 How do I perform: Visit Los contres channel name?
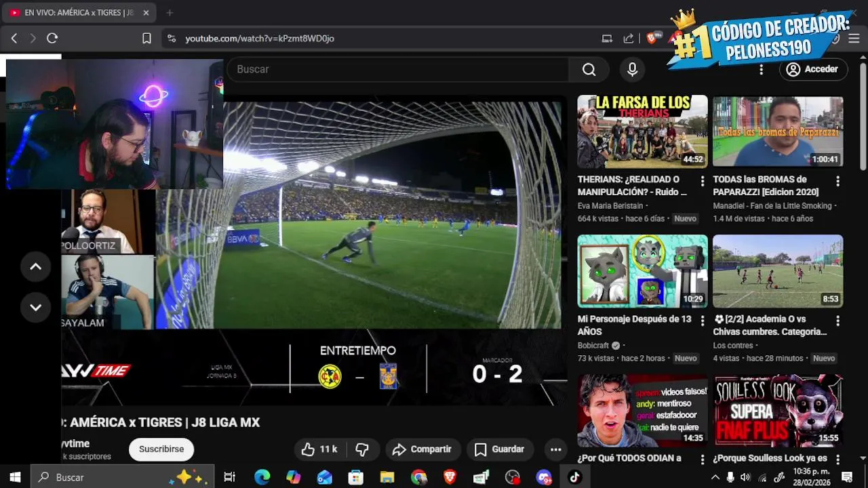733,345
